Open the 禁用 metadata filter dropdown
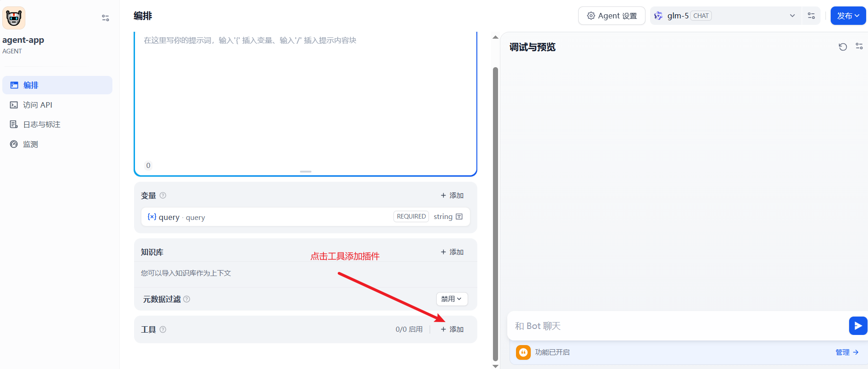The height and width of the screenshot is (369, 868). tap(452, 299)
